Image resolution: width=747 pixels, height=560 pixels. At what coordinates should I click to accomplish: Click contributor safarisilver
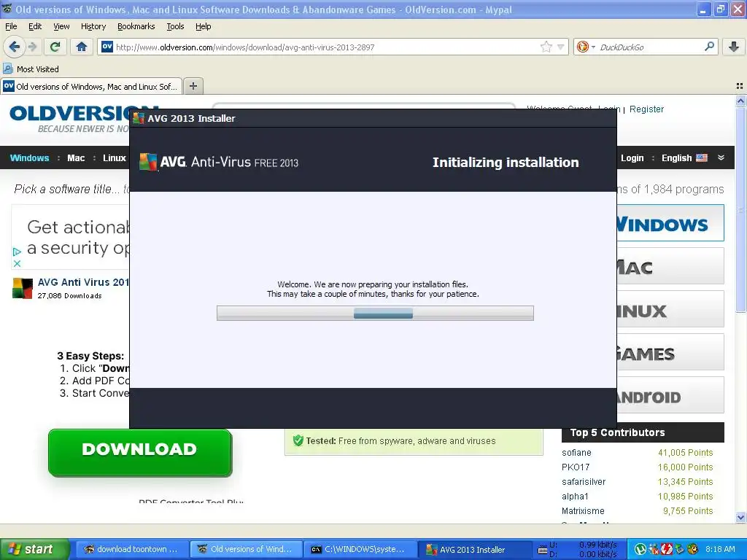point(584,481)
